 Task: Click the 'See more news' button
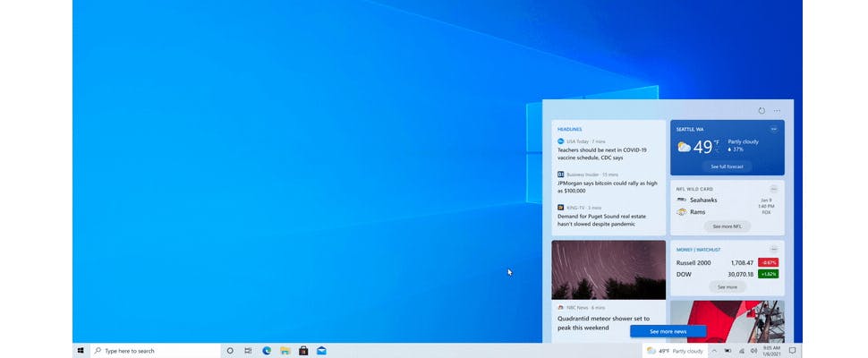pyautogui.click(x=668, y=331)
